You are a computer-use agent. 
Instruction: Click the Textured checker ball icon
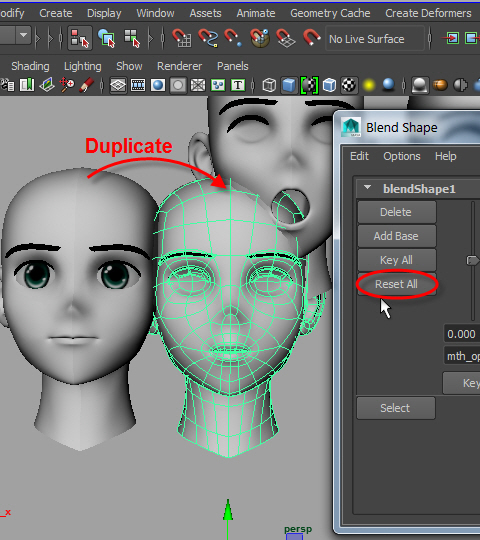point(349,85)
